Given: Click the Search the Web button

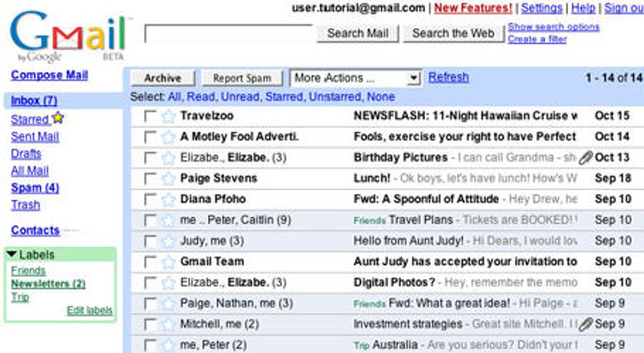Looking at the screenshot, I should pyautogui.click(x=453, y=34).
